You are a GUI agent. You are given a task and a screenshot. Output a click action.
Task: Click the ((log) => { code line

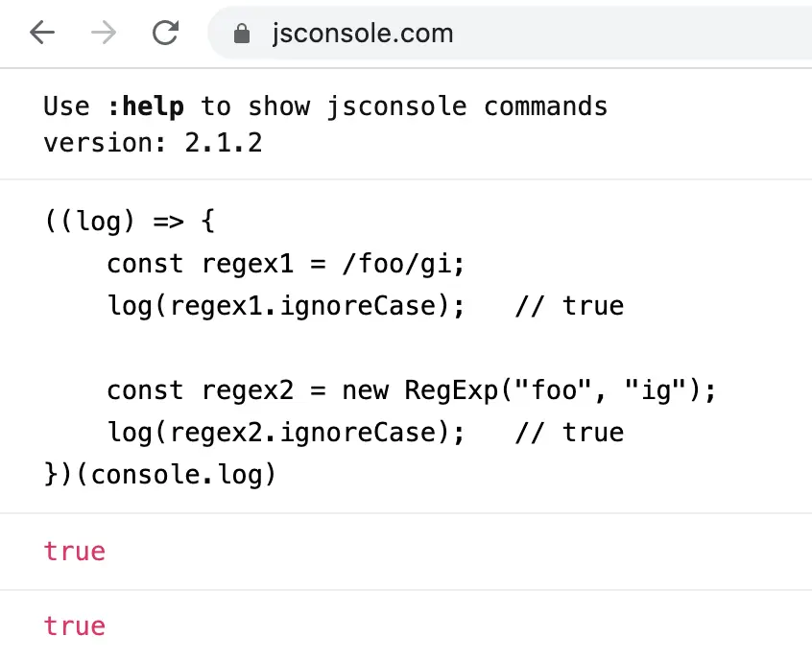coord(130,222)
